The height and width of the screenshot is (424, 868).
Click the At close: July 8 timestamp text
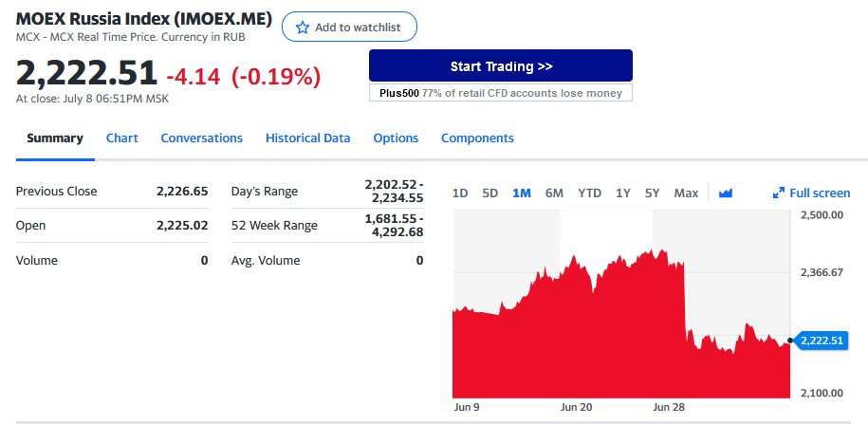click(92, 99)
